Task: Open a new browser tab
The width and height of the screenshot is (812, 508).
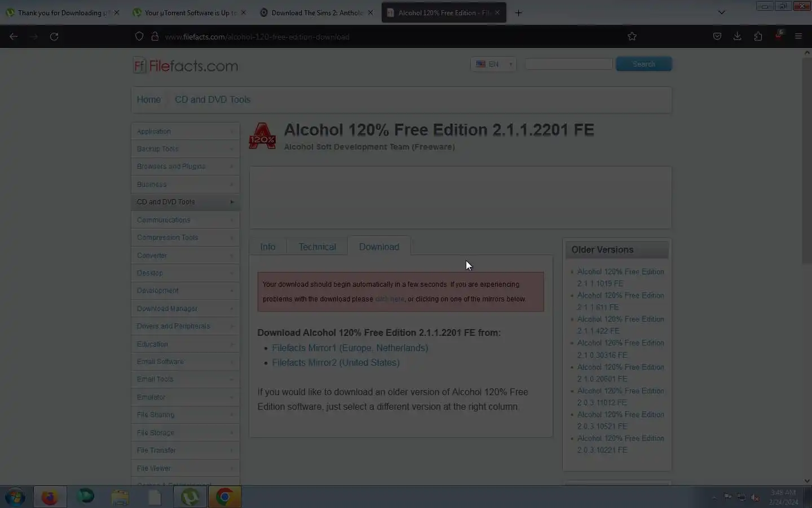Action: [x=518, y=12]
